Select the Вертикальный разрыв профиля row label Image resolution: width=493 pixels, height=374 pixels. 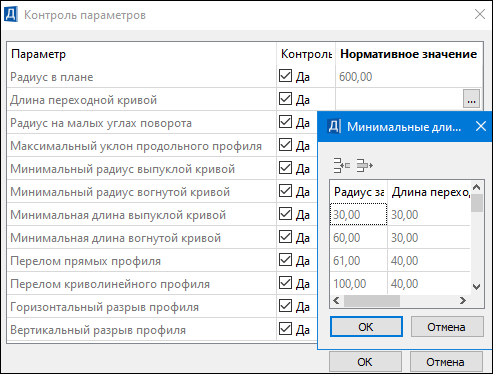98,330
